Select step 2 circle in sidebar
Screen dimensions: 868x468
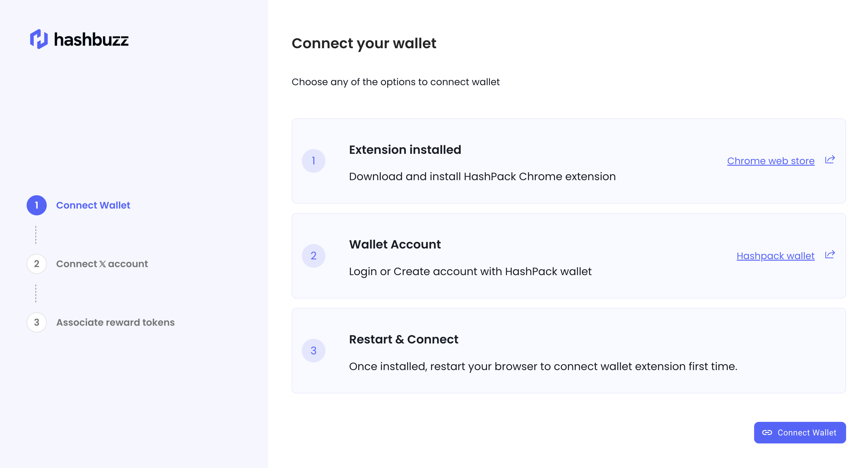click(x=37, y=264)
